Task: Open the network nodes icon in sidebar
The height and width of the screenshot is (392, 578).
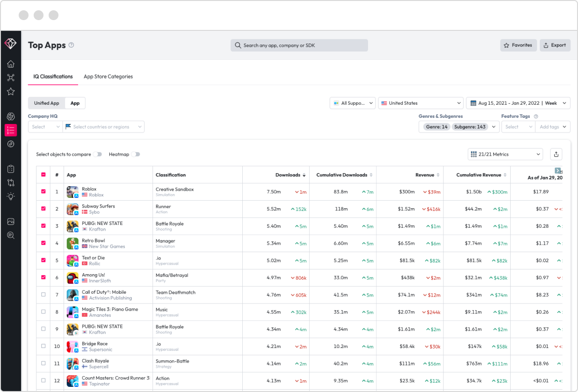Action: [10, 78]
